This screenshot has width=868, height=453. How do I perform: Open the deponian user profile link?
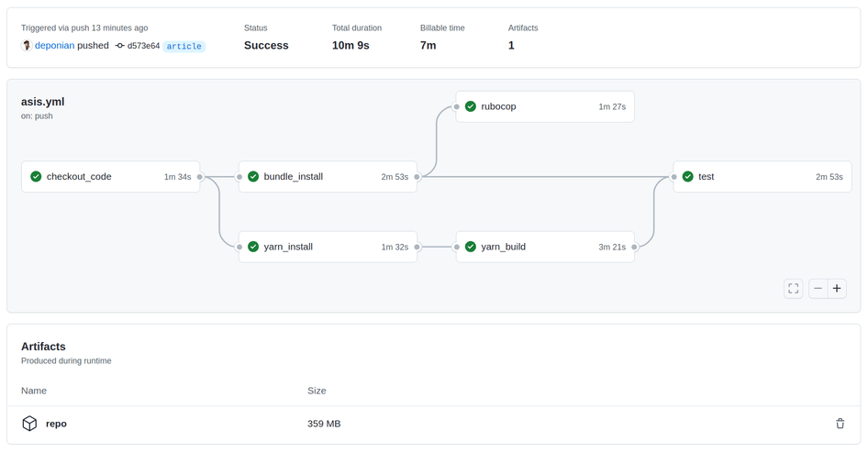tap(54, 46)
